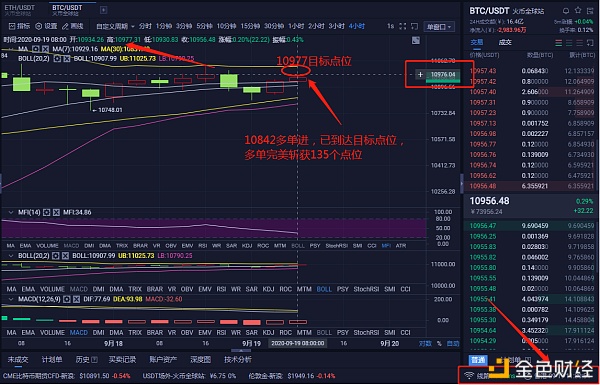
Task: Open MACD(12,26,9) settings gear
Action: click(67, 299)
